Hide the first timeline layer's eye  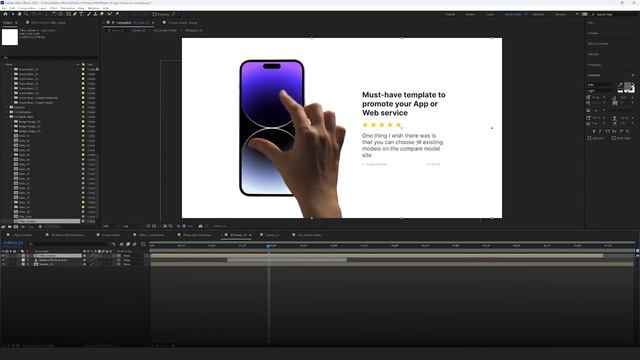[3, 256]
